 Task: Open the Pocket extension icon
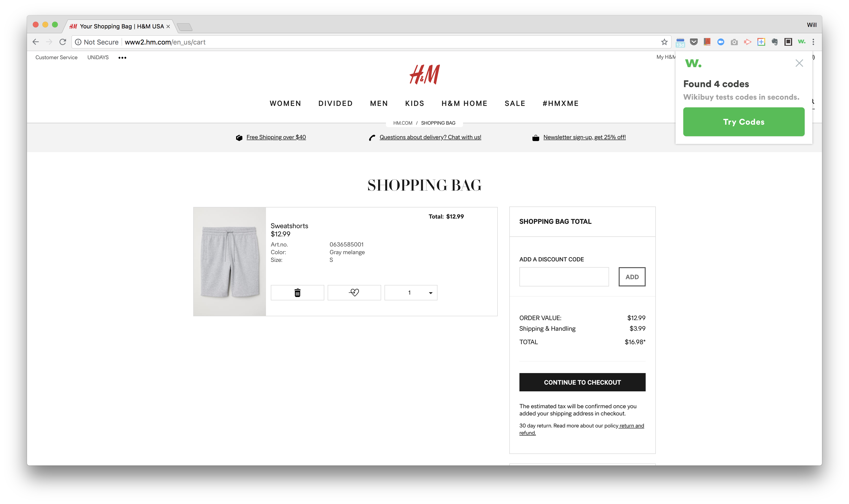tap(694, 42)
